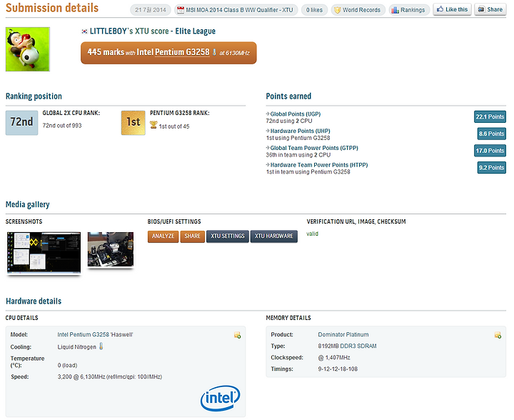Screen dimensions: 514x420
Task: Open the XTU HARDWARE tab
Action: point(273,236)
